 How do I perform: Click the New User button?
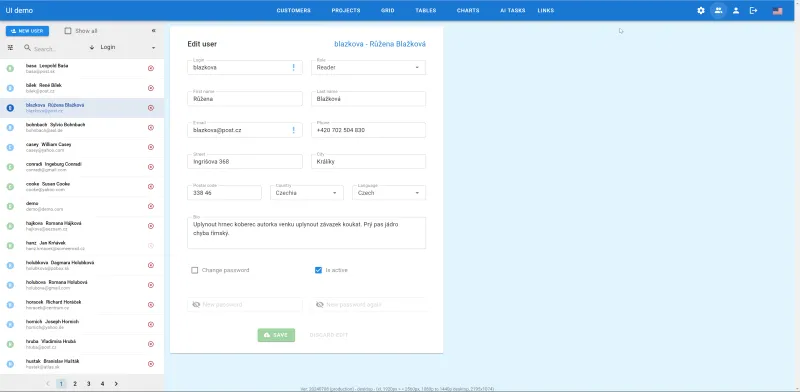[x=28, y=31]
